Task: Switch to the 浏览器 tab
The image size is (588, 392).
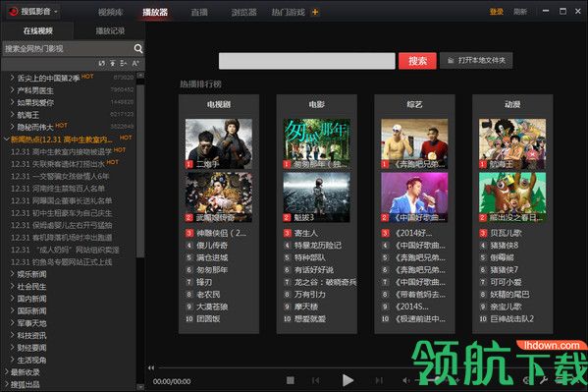Action: (244, 13)
